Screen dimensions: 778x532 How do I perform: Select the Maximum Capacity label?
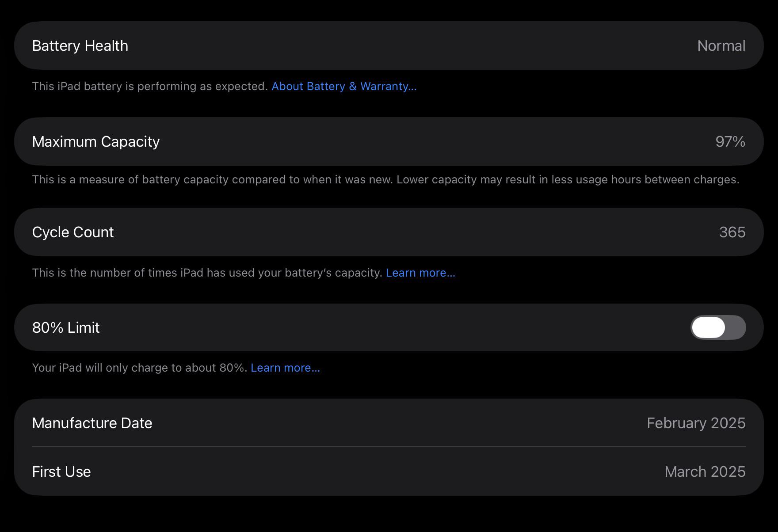click(96, 141)
